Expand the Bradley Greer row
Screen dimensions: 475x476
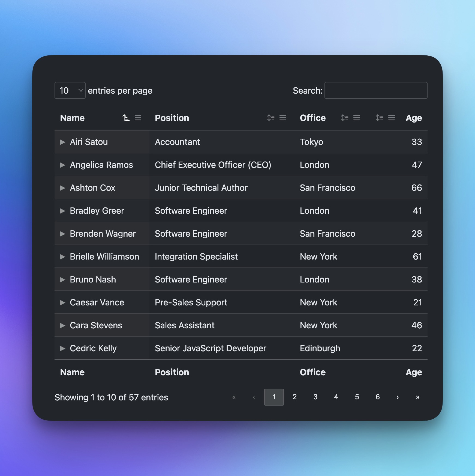62,211
